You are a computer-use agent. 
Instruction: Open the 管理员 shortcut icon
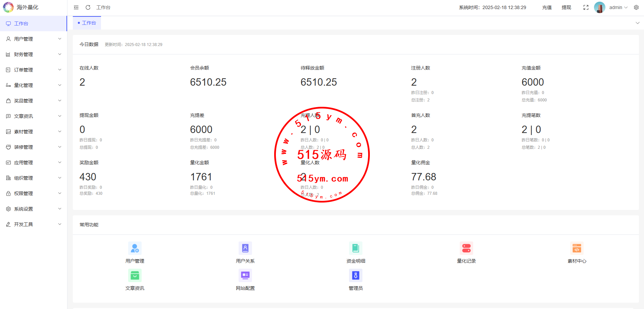tap(356, 276)
